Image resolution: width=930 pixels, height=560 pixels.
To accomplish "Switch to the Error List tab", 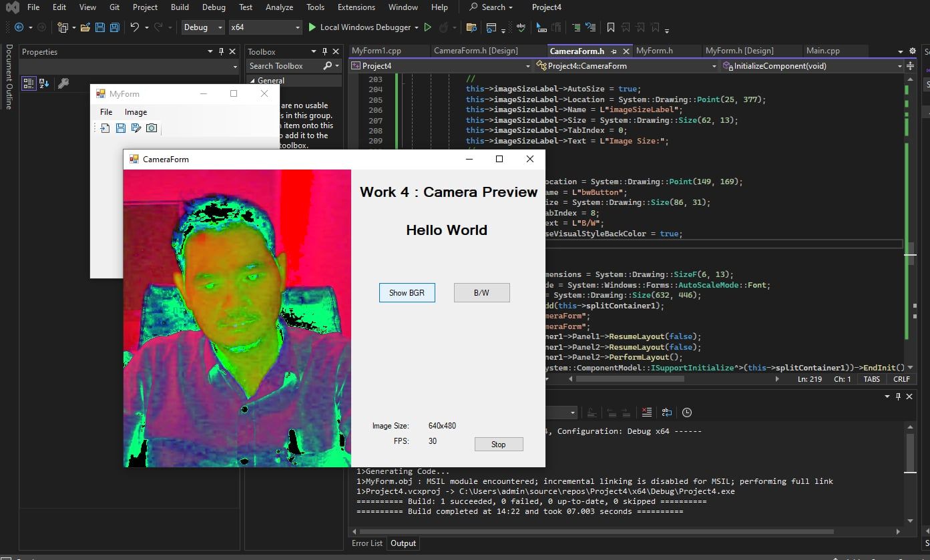I will [x=367, y=543].
